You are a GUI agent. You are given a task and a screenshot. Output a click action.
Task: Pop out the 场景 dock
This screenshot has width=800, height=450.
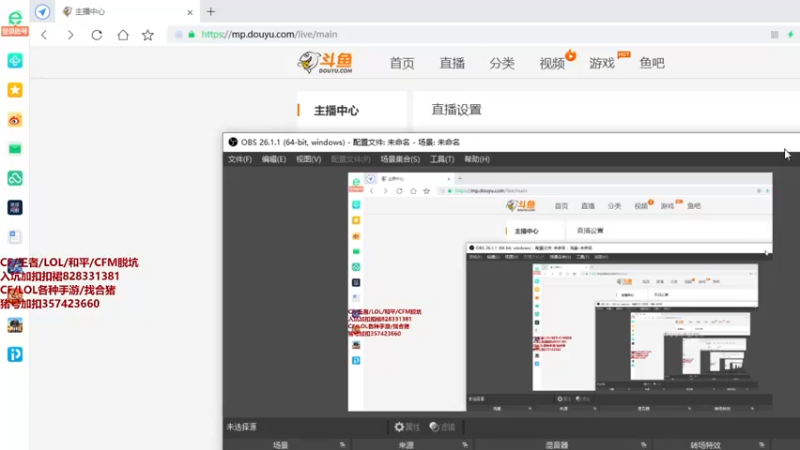342,445
